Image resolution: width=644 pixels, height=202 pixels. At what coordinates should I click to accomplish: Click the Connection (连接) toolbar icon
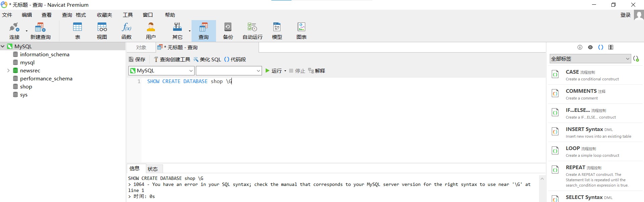(14, 31)
